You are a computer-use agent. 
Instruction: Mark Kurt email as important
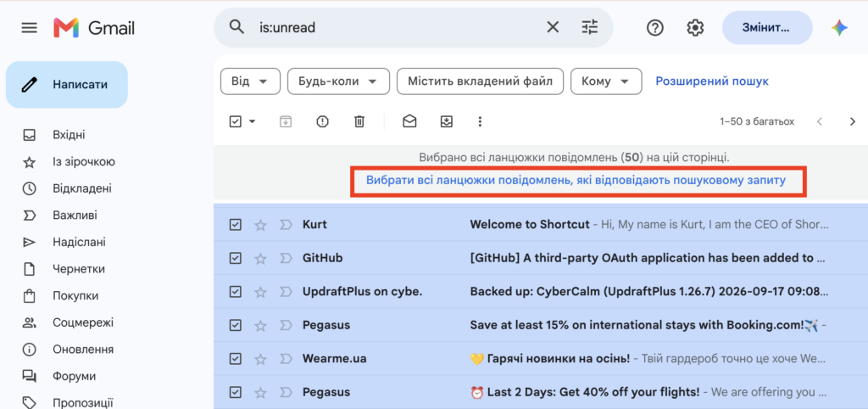(x=286, y=225)
